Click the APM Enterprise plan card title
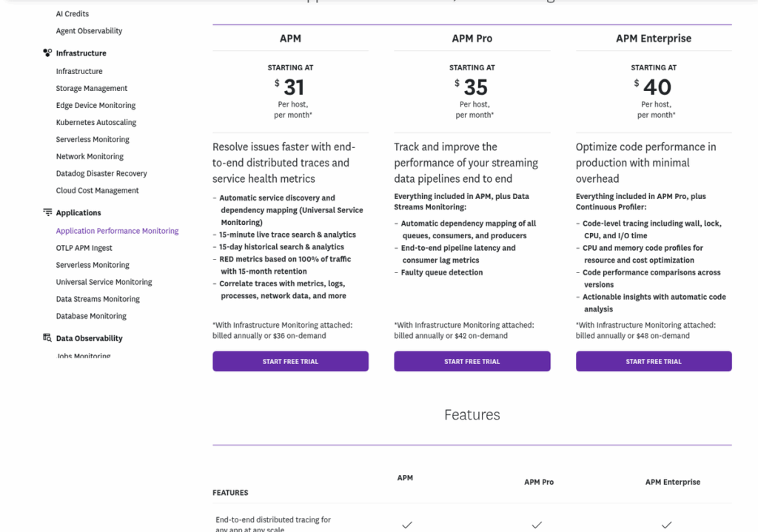 tap(654, 38)
